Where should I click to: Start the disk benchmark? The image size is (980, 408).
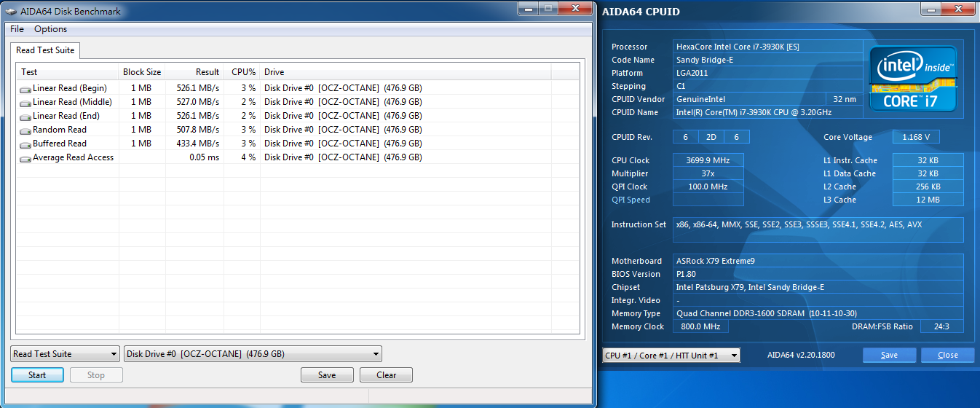[x=37, y=375]
